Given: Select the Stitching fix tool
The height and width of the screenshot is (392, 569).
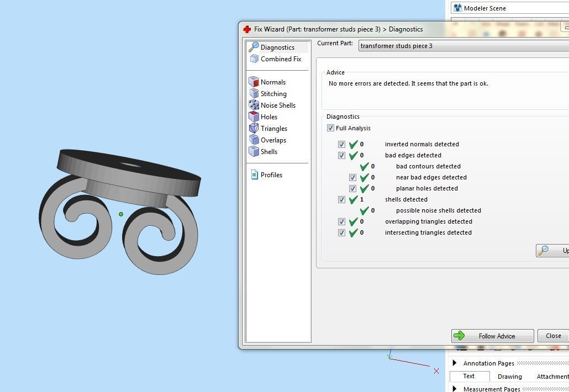Looking at the screenshot, I should 268,93.
